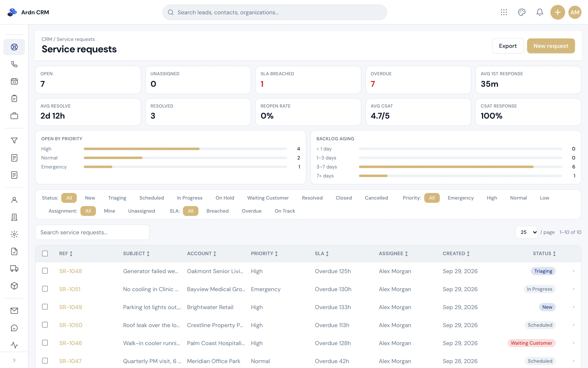The height and width of the screenshot is (368, 588).
Task: Click the High priority progress bar
Action: pyautogui.click(x=185, y=149)
